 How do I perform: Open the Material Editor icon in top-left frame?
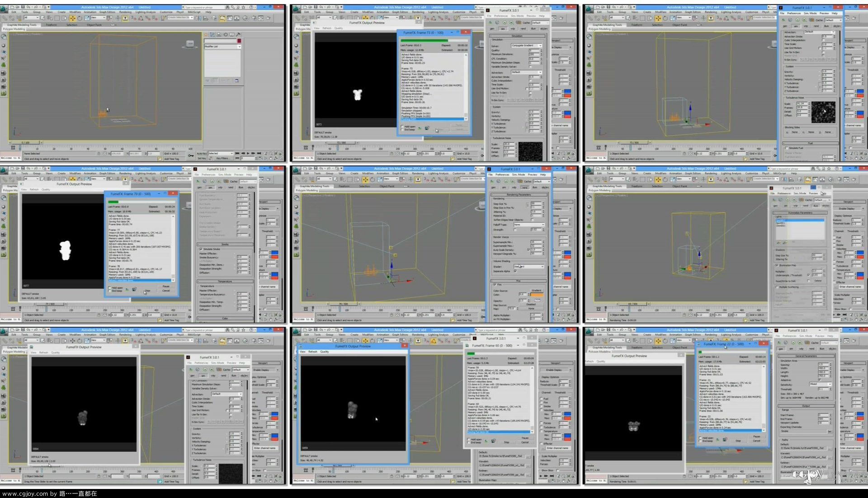pyautogui.click(x=245, y=18)
